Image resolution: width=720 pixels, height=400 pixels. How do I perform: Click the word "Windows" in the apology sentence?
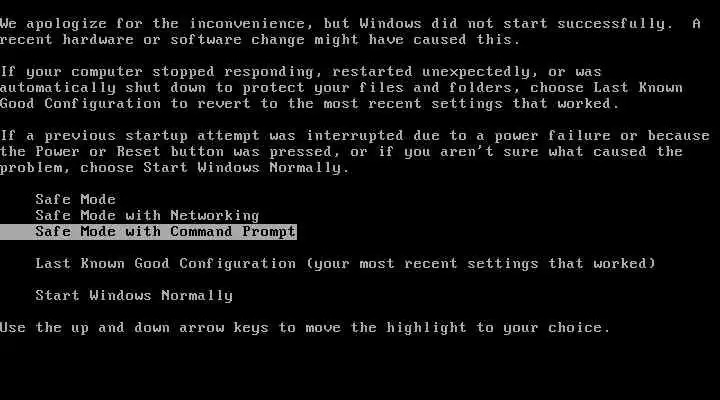390,23
